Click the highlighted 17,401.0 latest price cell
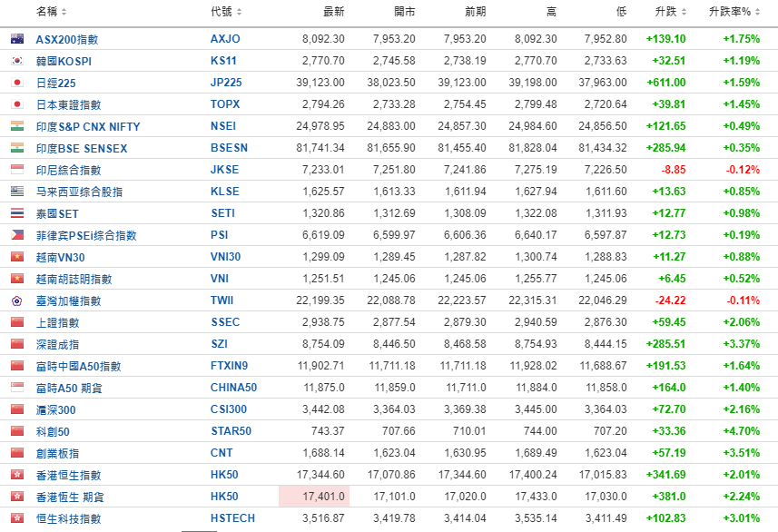Screen dimensions: 778x532 314,497
